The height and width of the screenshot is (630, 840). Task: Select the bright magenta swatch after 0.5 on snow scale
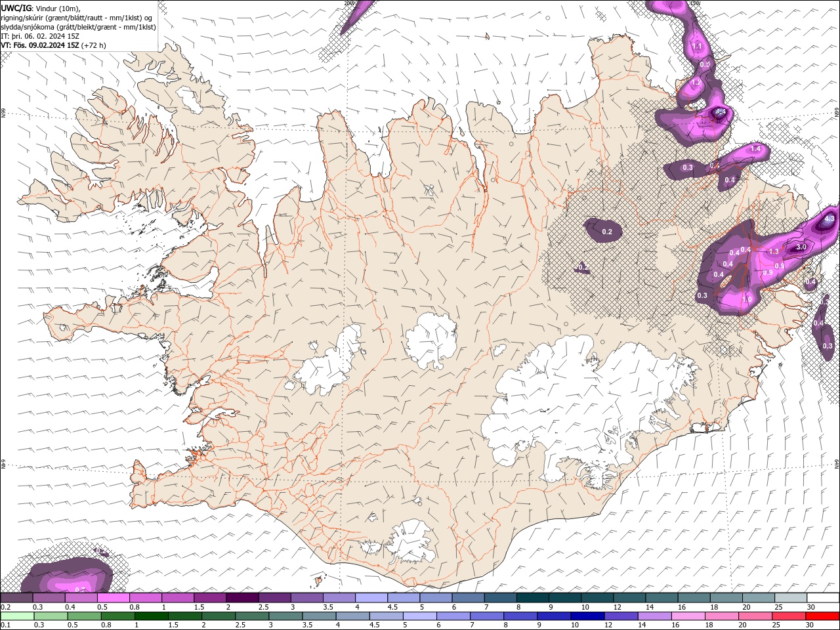(113, 598)
